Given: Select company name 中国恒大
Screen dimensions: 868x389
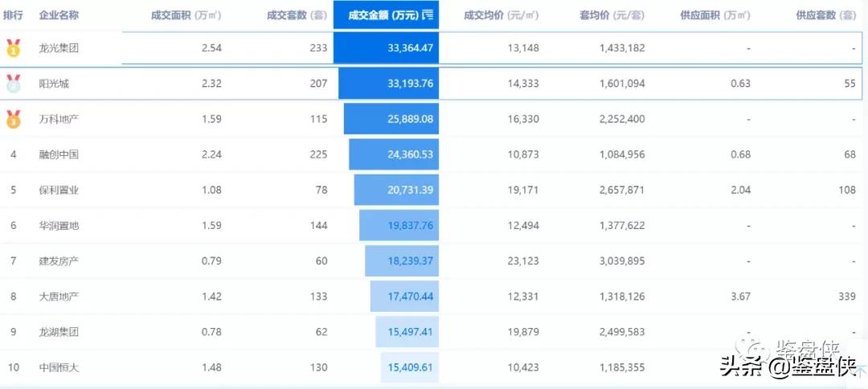Looking at the screenshot, I should [59, 367].
